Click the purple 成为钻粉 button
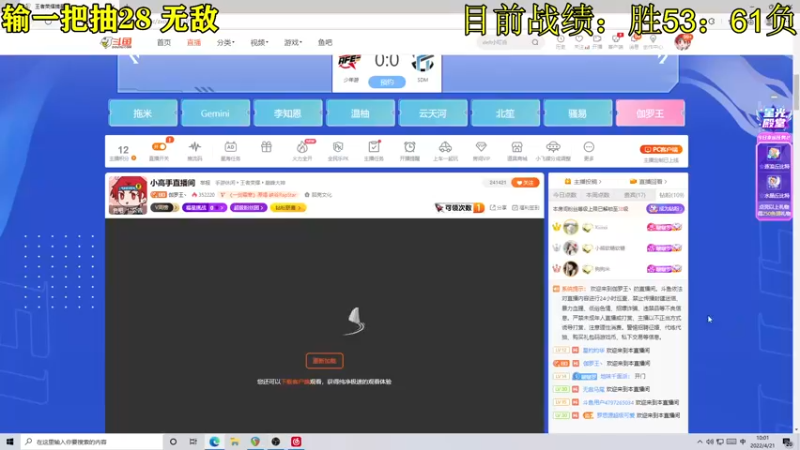 [665, 209]
